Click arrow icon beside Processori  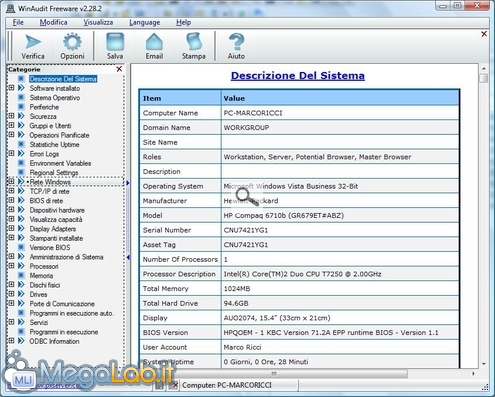coord(21,266)
